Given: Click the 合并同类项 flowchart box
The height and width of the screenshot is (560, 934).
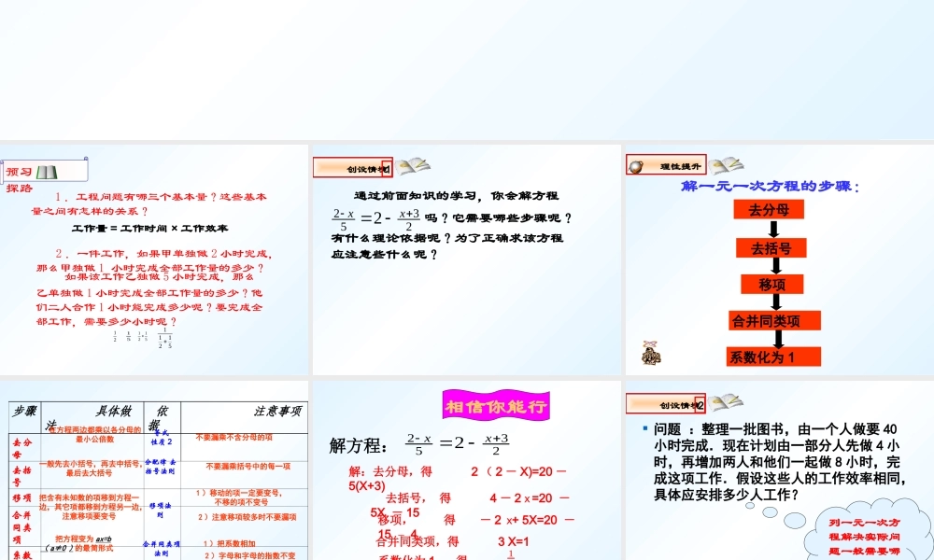Looking at the screenshot, I should 774,321.
